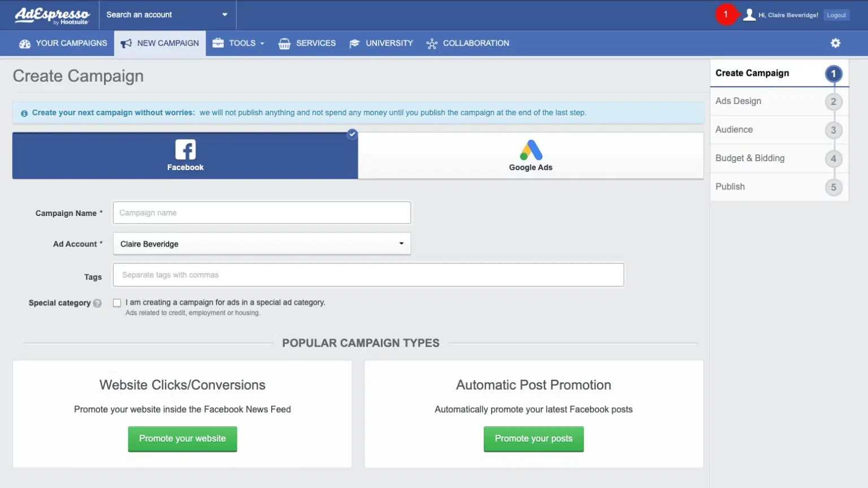868x488 pixels.
Task: Open the Special category help tooltip
Action: (x=97, y=303)
